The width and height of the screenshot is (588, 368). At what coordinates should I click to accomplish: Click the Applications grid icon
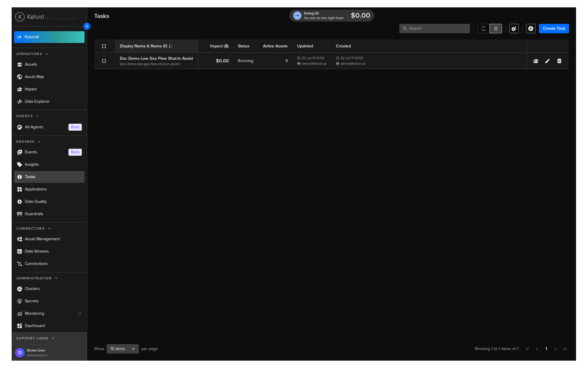pyautogui.click(x=20, y=189)
